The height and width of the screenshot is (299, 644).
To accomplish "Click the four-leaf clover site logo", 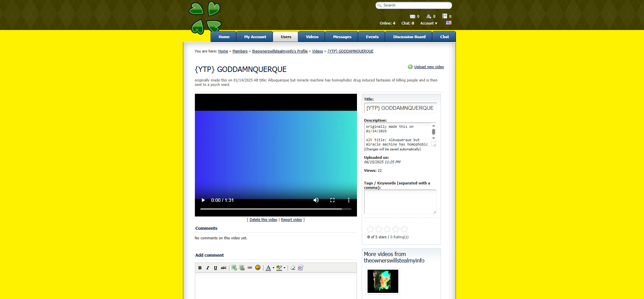I will point(205,18).
